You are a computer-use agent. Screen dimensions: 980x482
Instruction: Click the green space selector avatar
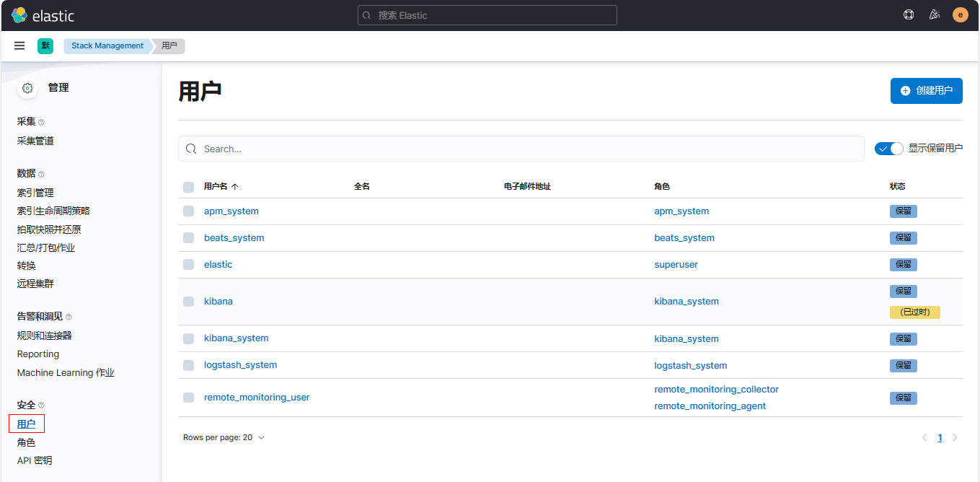tap(45, 45)
